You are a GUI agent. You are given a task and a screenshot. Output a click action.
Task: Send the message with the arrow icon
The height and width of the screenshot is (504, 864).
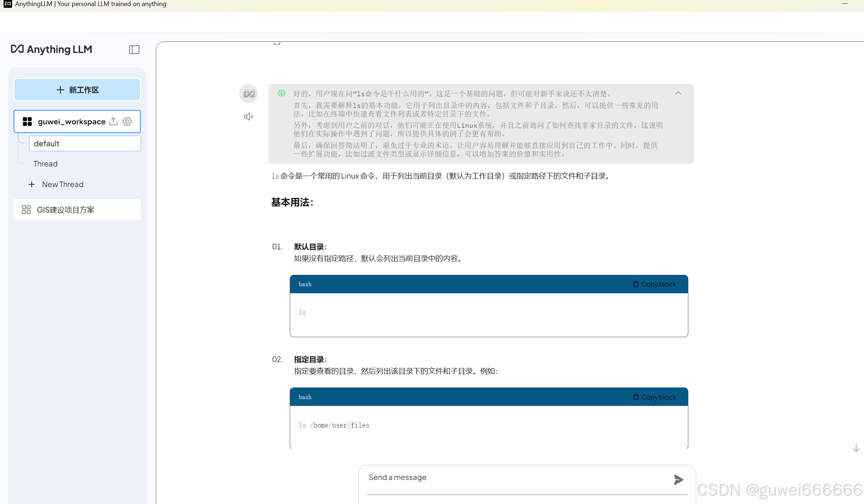tap(678, 480)
